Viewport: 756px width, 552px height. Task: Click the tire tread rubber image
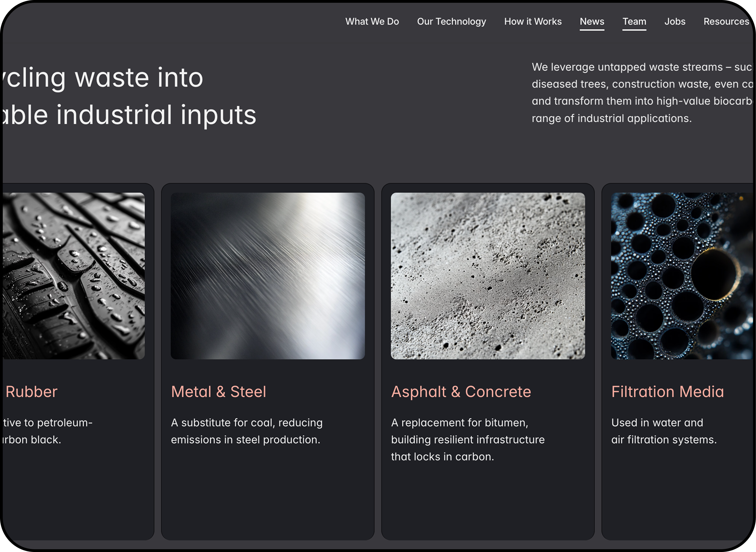[73, 276]
